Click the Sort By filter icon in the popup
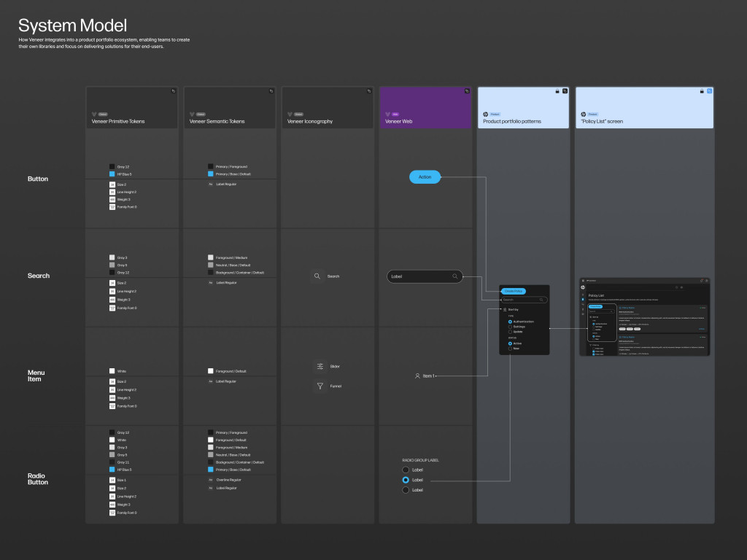This screenshot has width=747, height=560. pyautogui.click(x=505, y=309)
